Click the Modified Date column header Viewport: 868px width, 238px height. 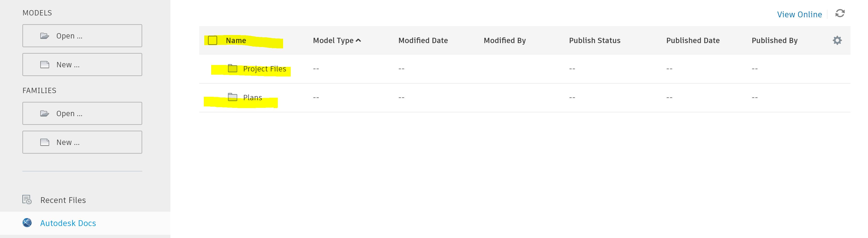tap(423, 40)
